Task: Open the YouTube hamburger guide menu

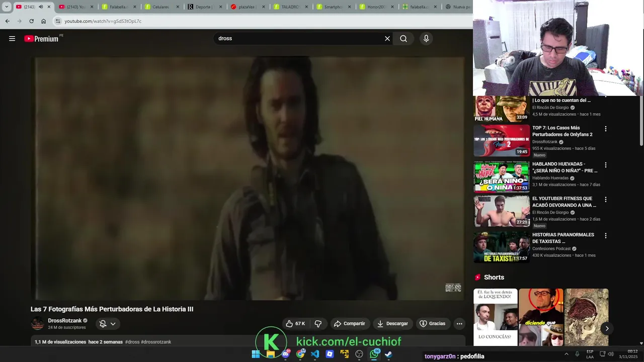Action: click(x=12, y=39)
